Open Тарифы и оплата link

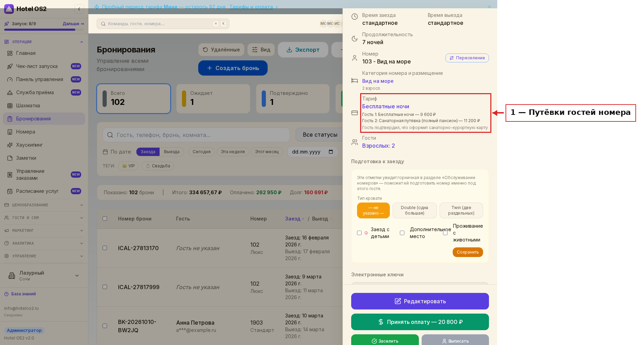[x=251, y=7]
